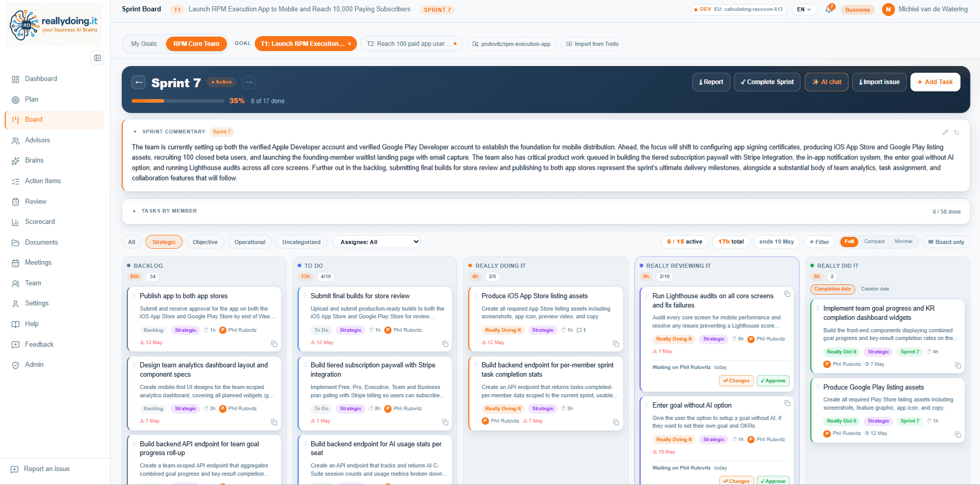Approve the Run Lighthouse audits task
Screen dimensions: 980x485
click(773, 381)
